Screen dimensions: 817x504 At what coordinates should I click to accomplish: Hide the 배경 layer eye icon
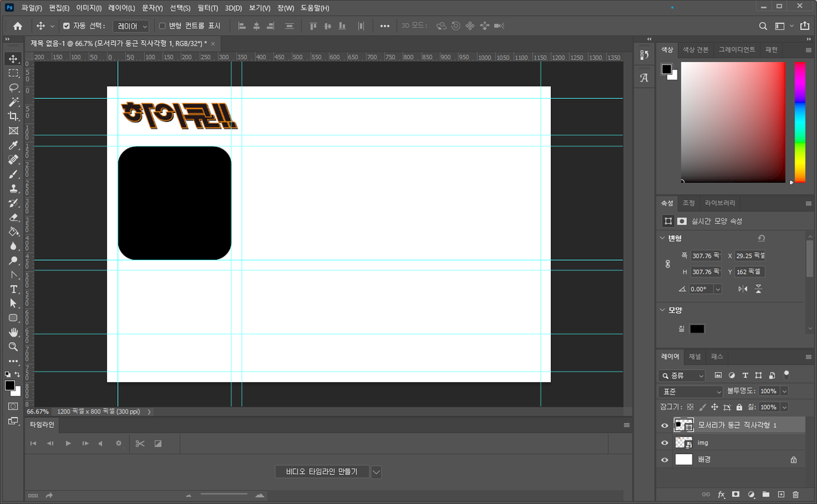pos(665,460)
